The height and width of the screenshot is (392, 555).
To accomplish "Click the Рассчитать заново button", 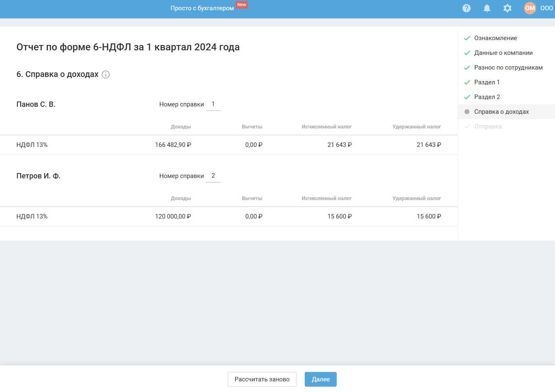I will 262,379.
